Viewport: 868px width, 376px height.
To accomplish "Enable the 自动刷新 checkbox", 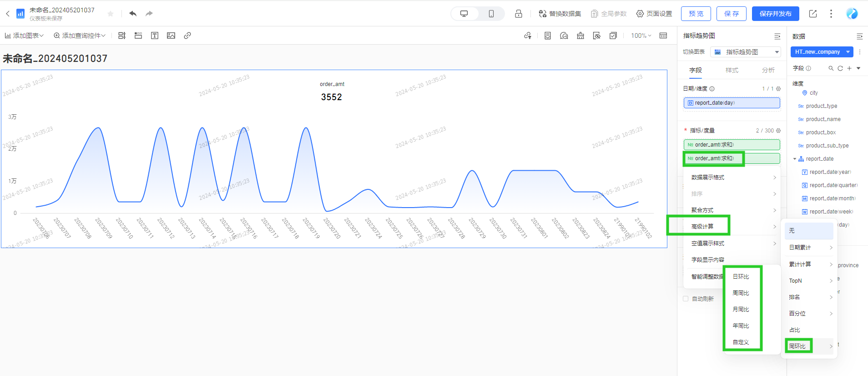I will [x=686, y=299].
